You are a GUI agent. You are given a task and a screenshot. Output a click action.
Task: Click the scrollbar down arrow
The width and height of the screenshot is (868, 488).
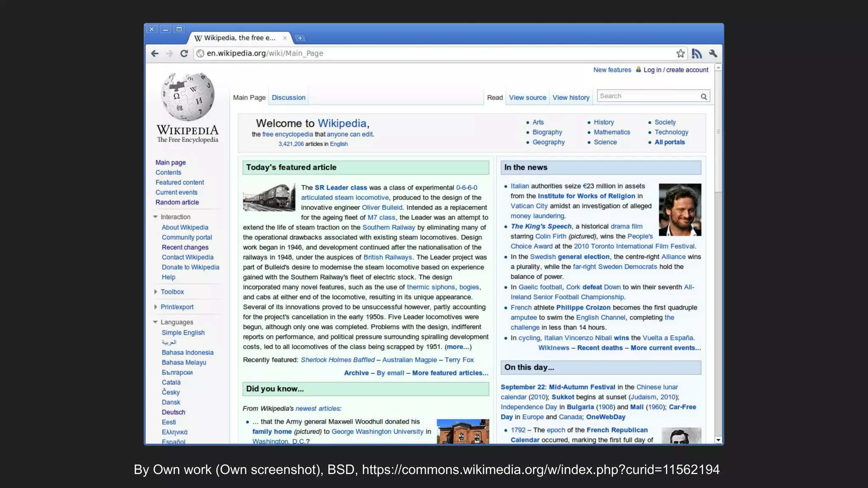tap(718, 440)
